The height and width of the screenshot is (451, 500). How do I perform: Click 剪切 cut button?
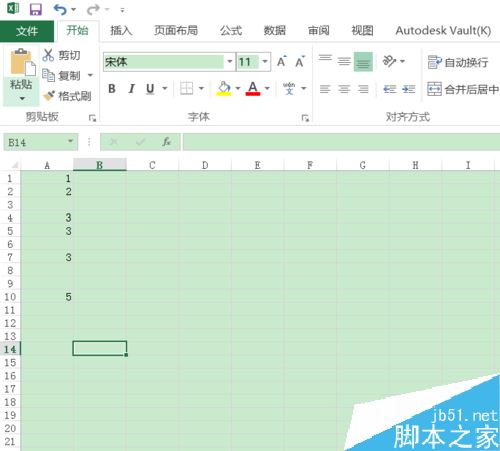coord(62,55)
